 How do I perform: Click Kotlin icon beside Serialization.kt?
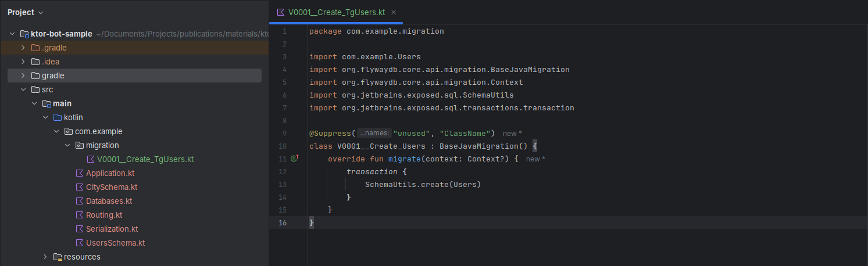coord(80,229)
